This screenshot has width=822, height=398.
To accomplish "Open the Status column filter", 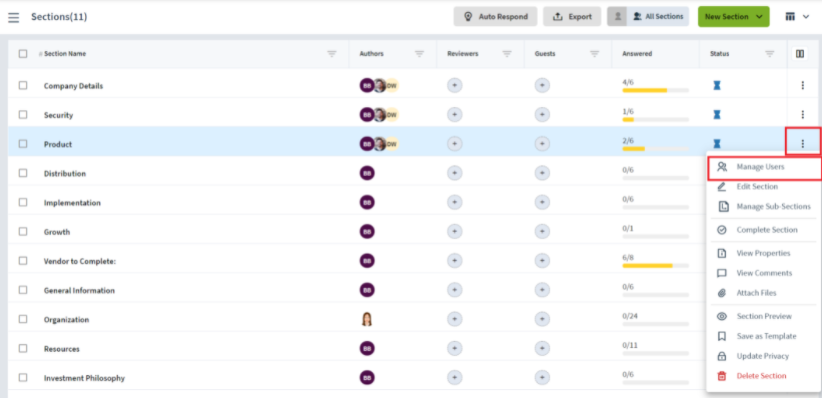I will [770, 53].
